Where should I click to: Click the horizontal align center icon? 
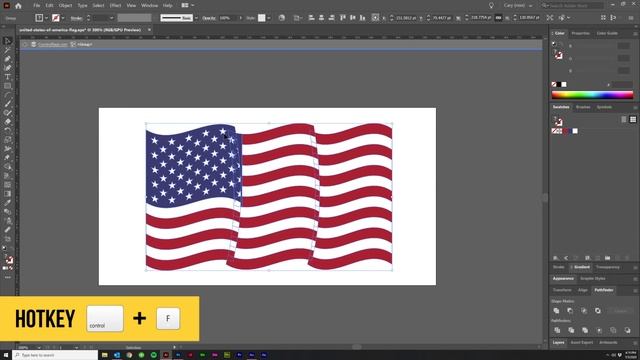322,18
